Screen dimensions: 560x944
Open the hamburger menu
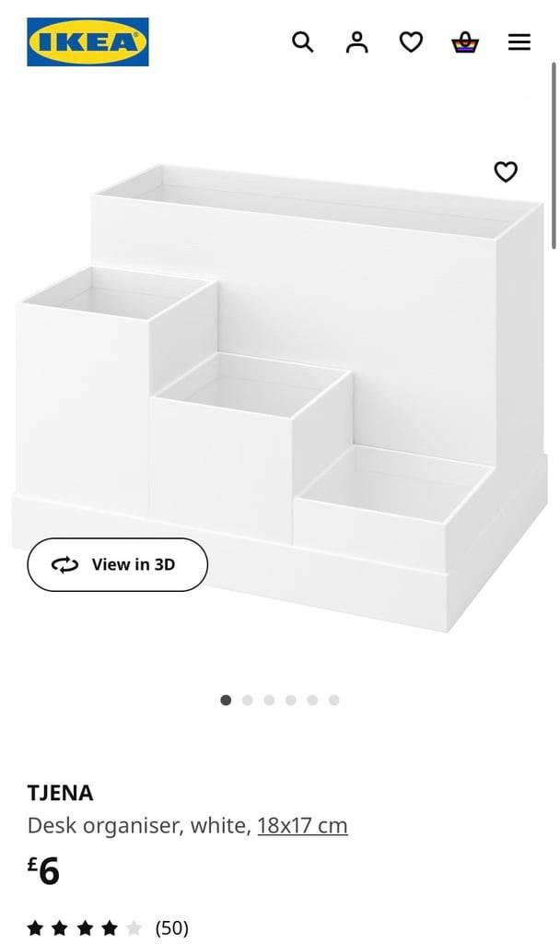[x=519, y=42]
